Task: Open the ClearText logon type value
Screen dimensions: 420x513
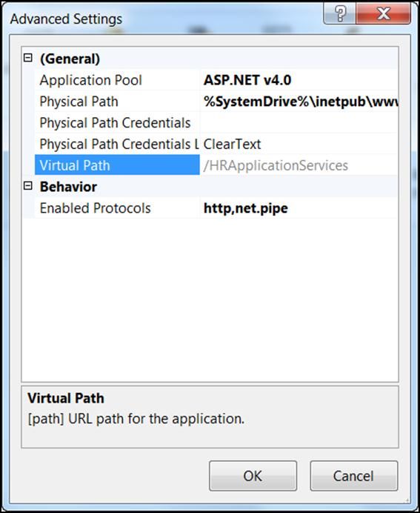Action: pos(299,144)
